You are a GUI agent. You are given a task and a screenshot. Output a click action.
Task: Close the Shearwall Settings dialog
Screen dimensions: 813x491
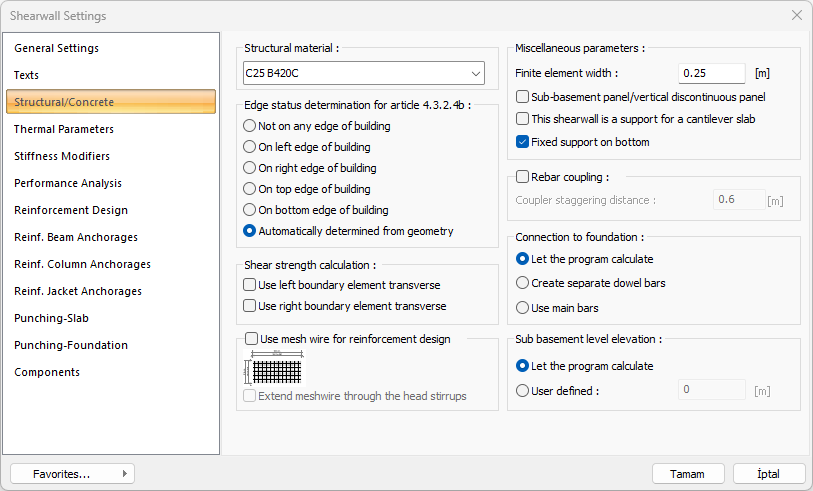[x=796, y=15]
